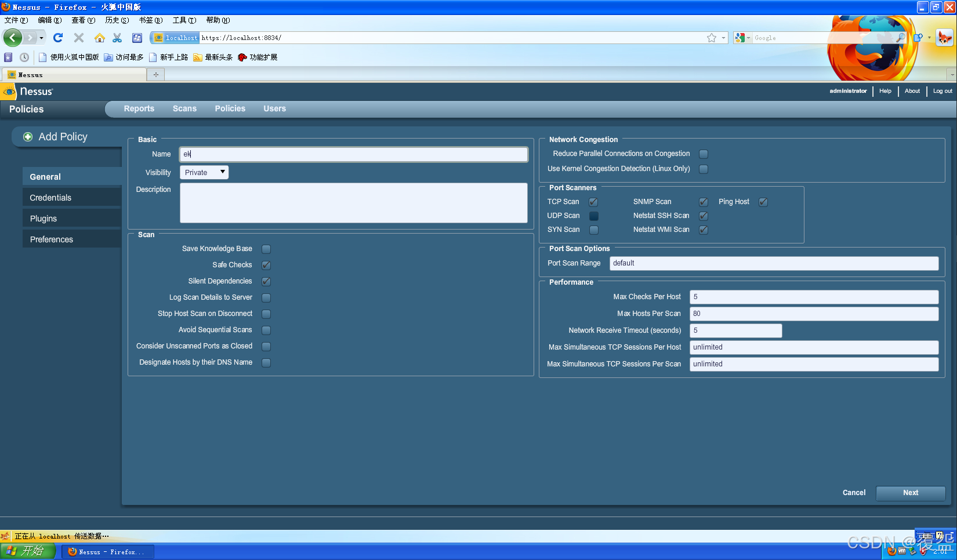
Task: Click the Nessus eye logo
Action: 9,92
